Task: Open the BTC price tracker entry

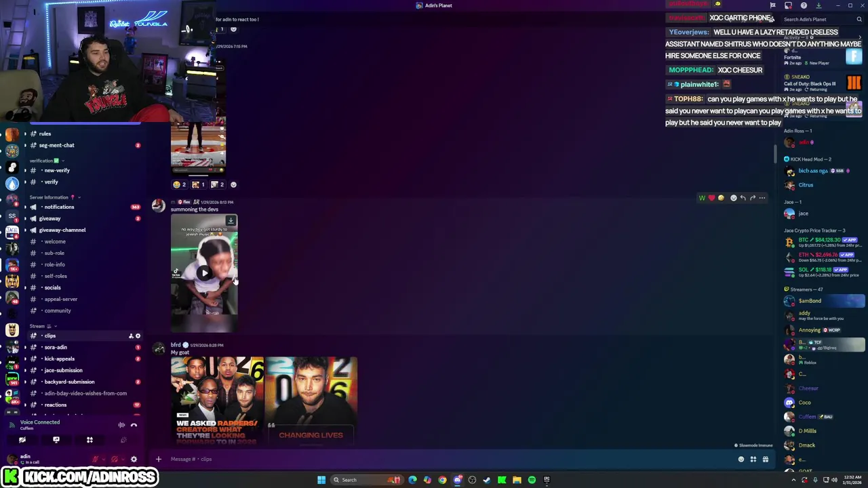Action: (x=824, y=243)
